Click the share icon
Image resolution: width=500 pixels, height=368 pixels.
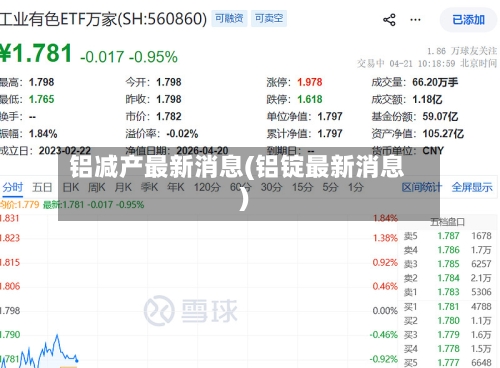[x=389, y=20]
